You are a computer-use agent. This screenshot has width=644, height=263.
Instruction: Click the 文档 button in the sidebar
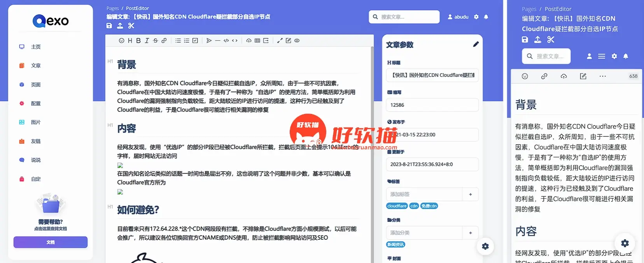click(51, 242)
